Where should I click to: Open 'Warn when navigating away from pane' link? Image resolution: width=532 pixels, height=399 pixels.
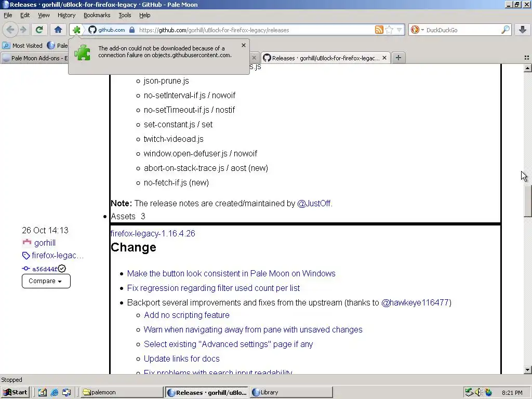(253, 330)
